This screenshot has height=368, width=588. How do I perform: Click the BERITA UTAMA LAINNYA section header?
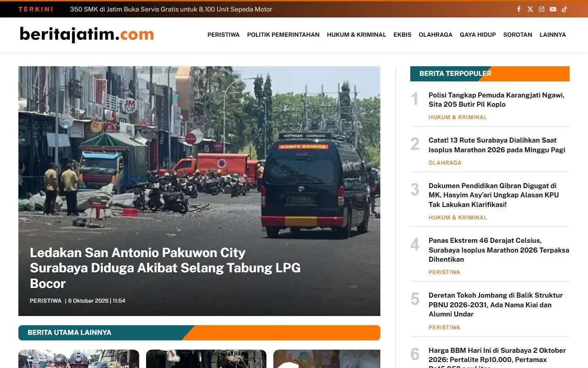tap(199, 333)
